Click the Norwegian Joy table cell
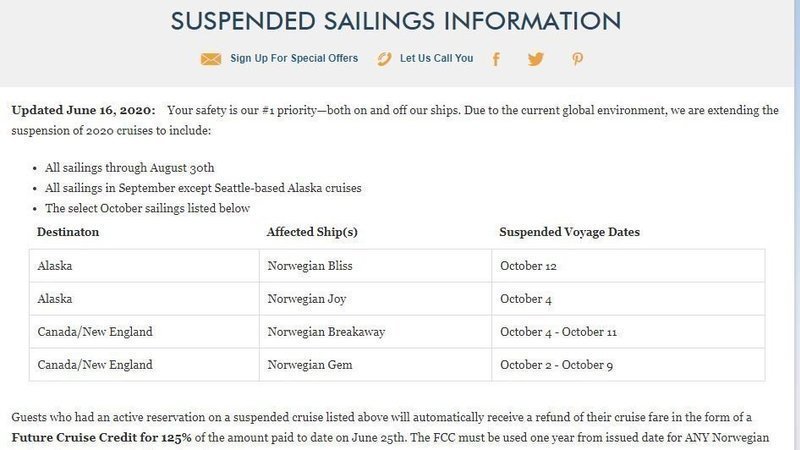800x450 pixels. click(x=306, y=299)
